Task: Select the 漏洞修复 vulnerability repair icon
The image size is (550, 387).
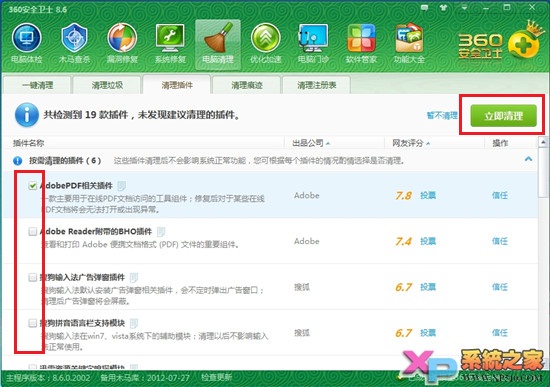Action: pos(122,44)
